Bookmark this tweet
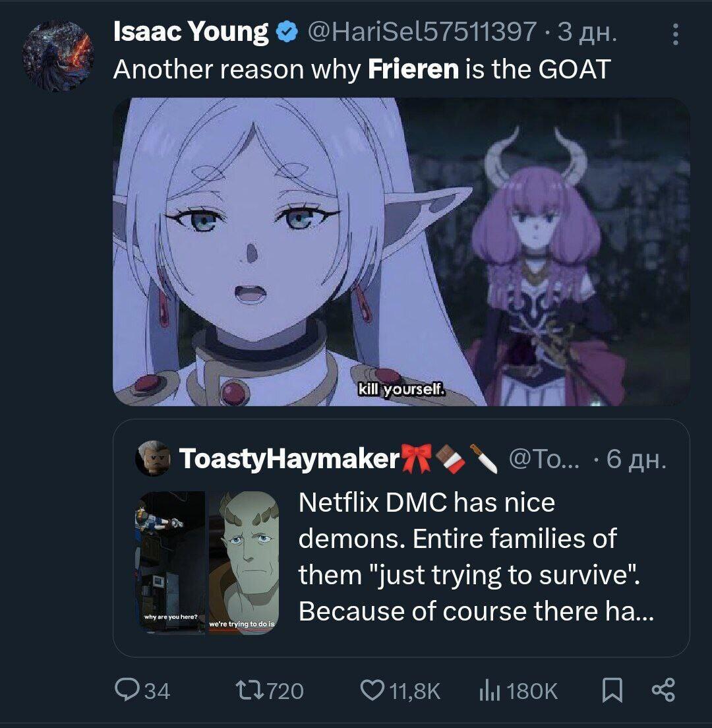The image size is (712, 728). coord(612,690)
